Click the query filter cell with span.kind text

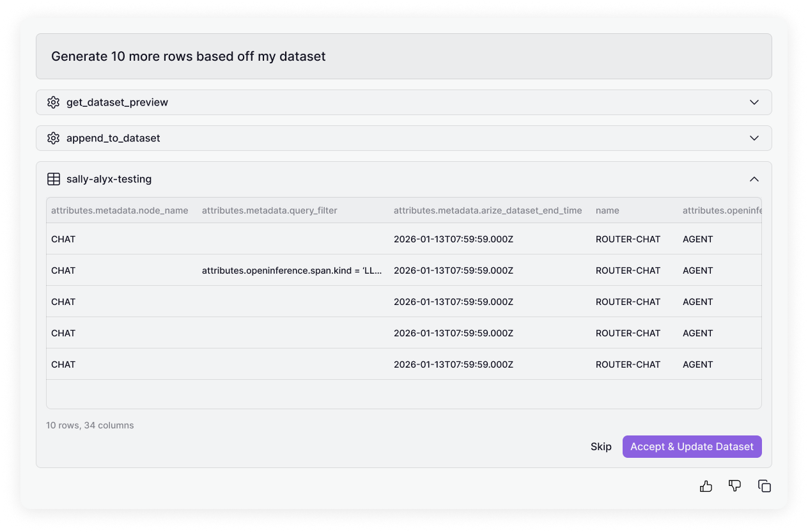[292, 270]
